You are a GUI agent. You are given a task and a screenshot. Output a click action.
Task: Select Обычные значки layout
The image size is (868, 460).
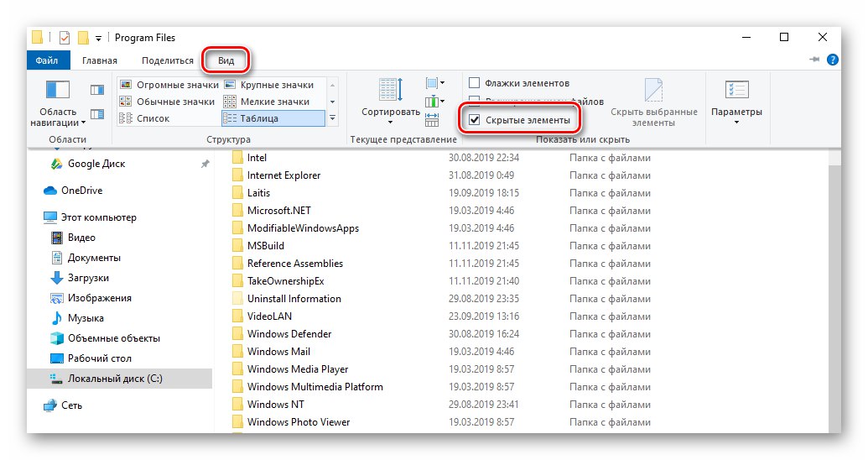(167, 102)
